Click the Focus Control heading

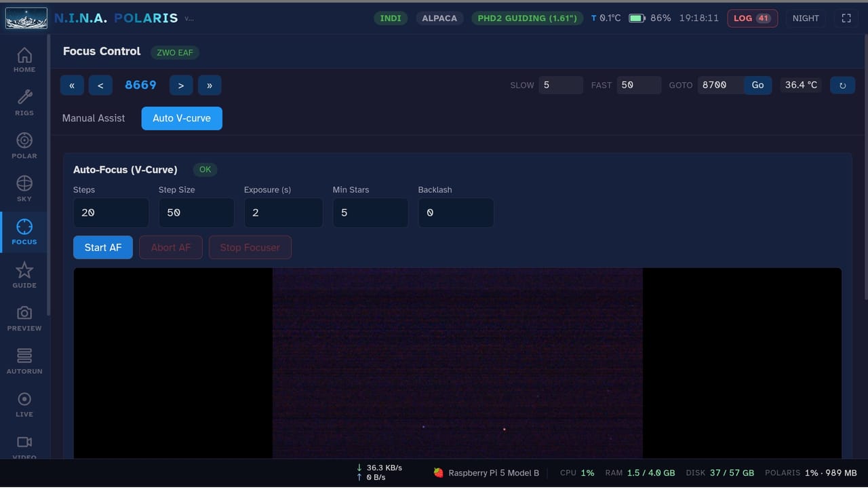coord(102,52)
